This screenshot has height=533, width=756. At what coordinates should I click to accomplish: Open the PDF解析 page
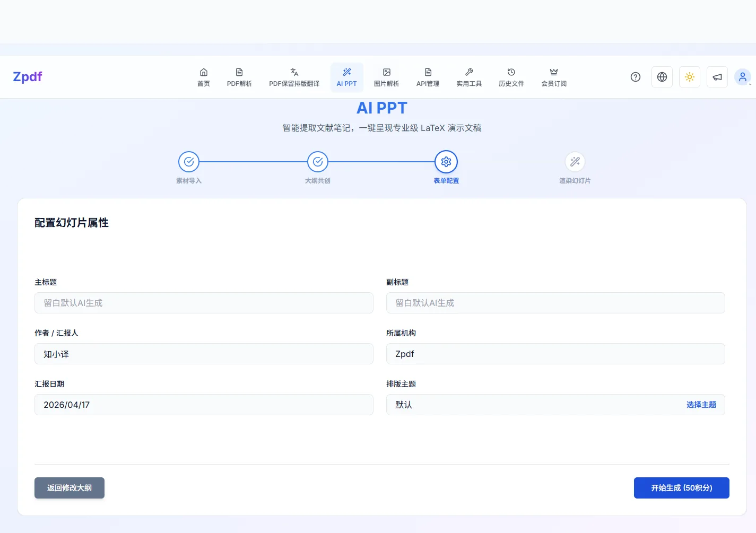[239, 77]
